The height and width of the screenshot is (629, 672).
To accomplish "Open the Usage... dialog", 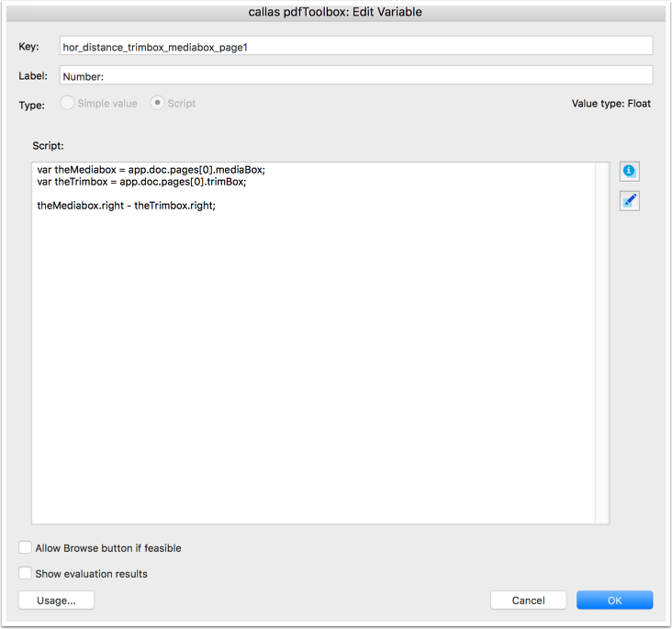I will pos(56,601).
